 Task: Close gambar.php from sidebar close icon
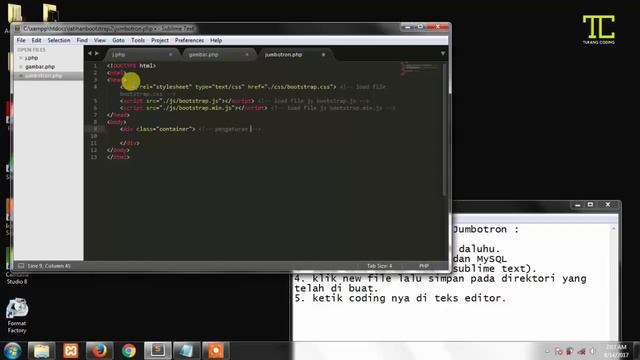[21, 67]
